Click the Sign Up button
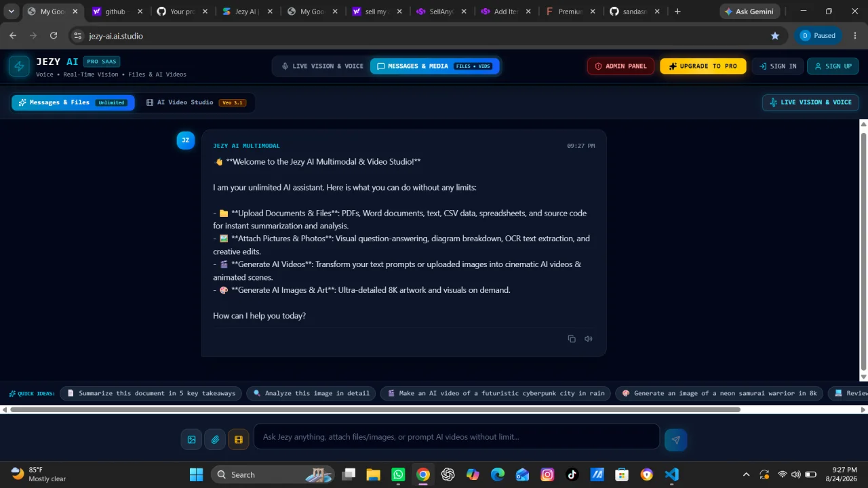The width and height of the screenshot is (868, 488). tap(833, 66)
